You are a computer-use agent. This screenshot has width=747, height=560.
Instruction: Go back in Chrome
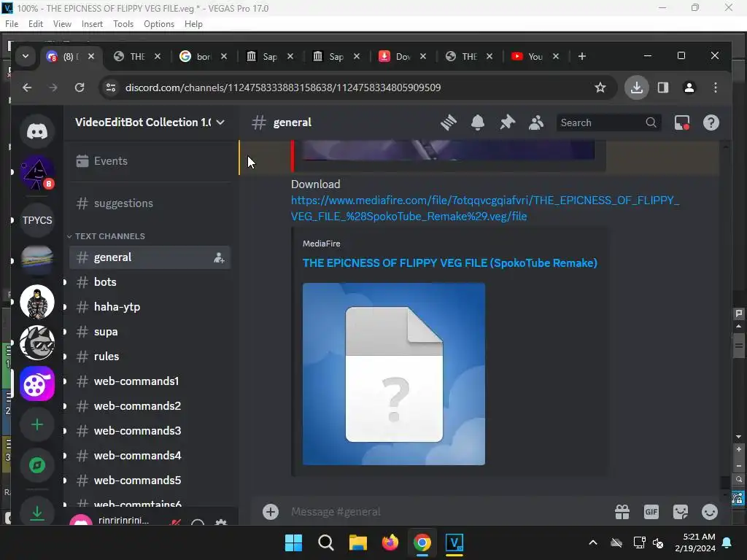pyautogui.click(x=27, y=87)
